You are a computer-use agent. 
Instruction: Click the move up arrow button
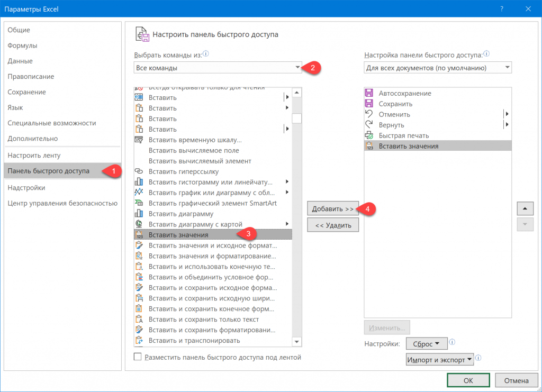tap(525, 208)
